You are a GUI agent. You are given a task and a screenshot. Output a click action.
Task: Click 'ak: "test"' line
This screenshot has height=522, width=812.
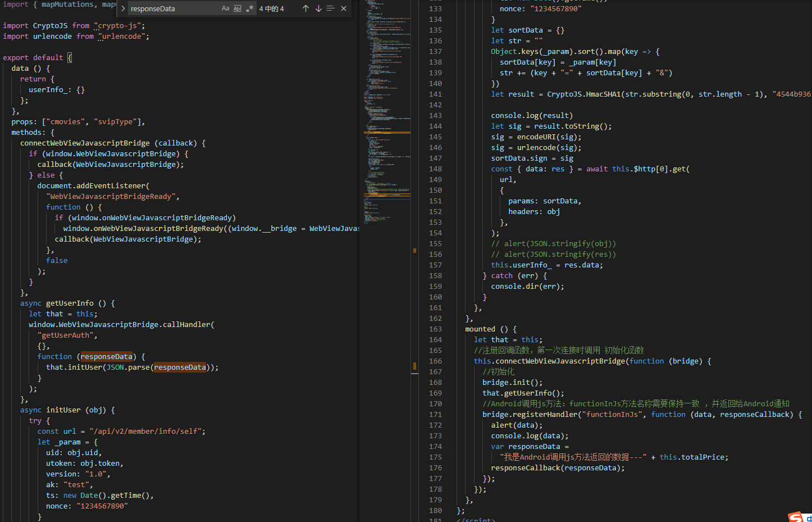[70, 485]
